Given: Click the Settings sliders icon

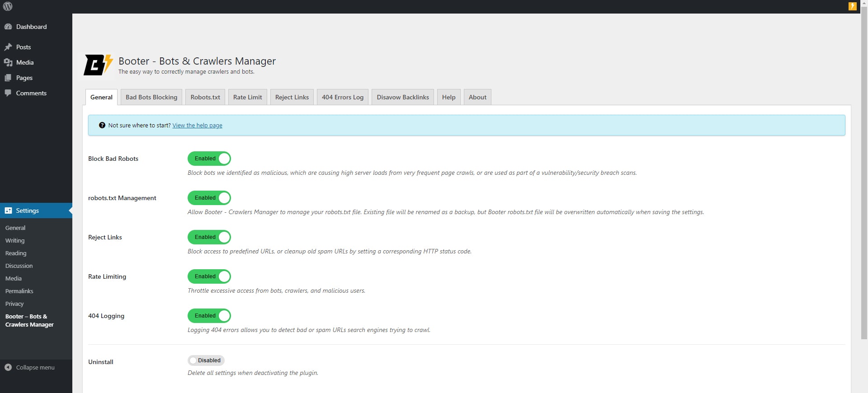Looking at the screenshot, I should (8, 211).
